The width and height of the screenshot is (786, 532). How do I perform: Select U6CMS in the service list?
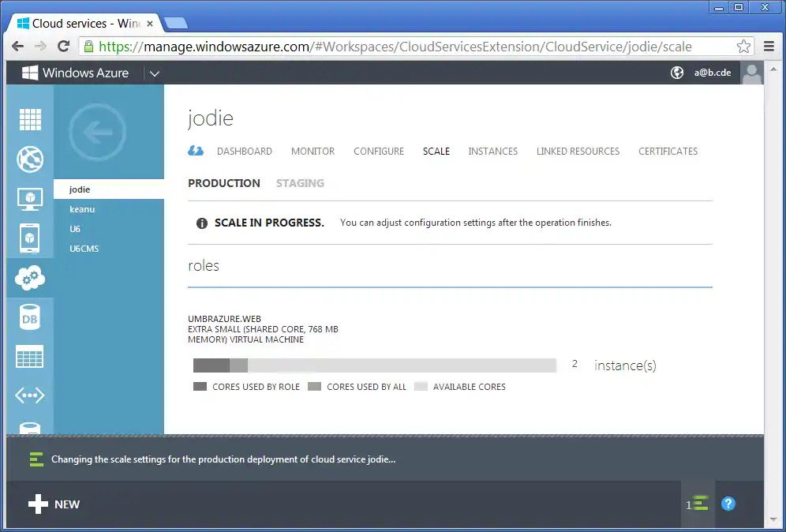(109, 248)
